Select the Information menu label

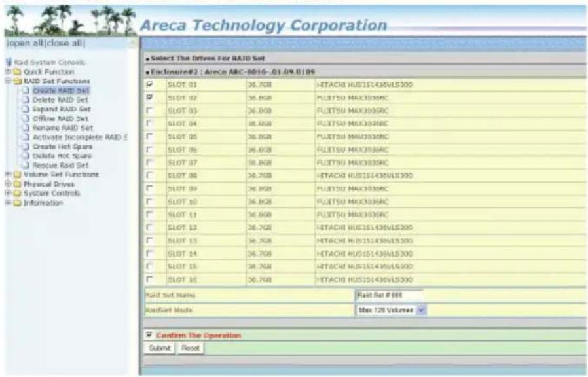43,203
